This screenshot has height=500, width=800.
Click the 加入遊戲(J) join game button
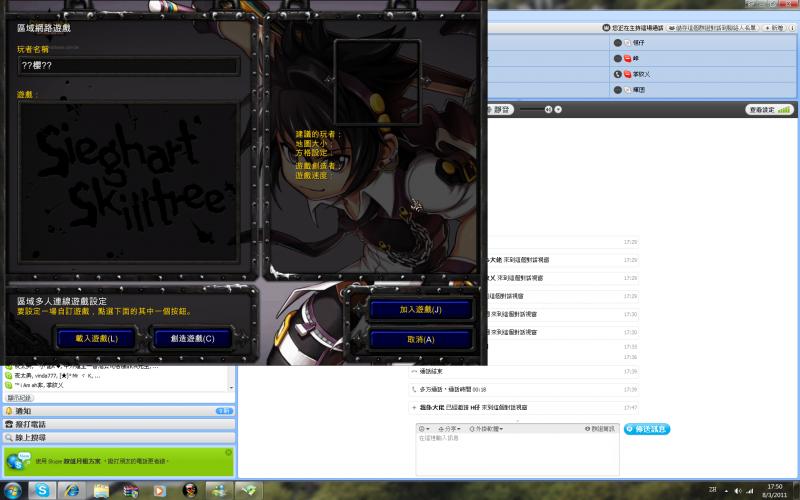pyautogui.click(x=420, y=310)
